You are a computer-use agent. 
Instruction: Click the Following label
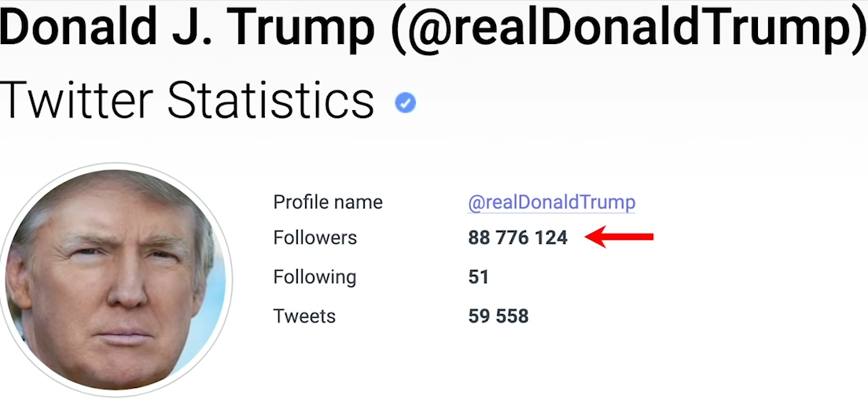click(314, 277)
